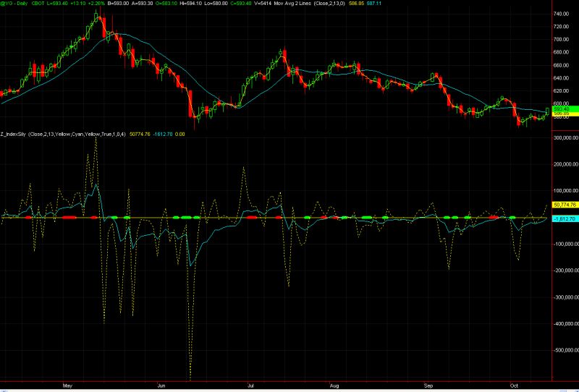Click the green 593.40 price marker on axis
Viewport: 579px width, 392px height.
(x=565, y=109)
